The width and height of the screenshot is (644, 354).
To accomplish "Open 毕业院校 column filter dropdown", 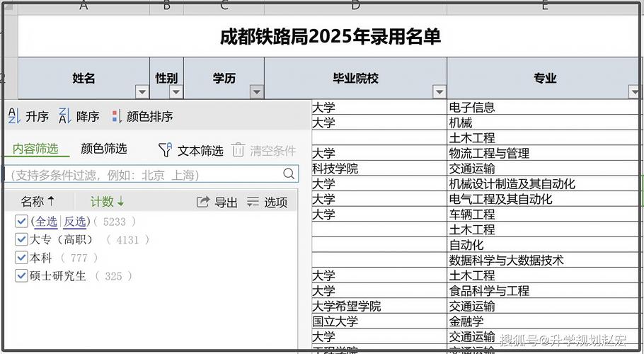I will click(439, 92).
